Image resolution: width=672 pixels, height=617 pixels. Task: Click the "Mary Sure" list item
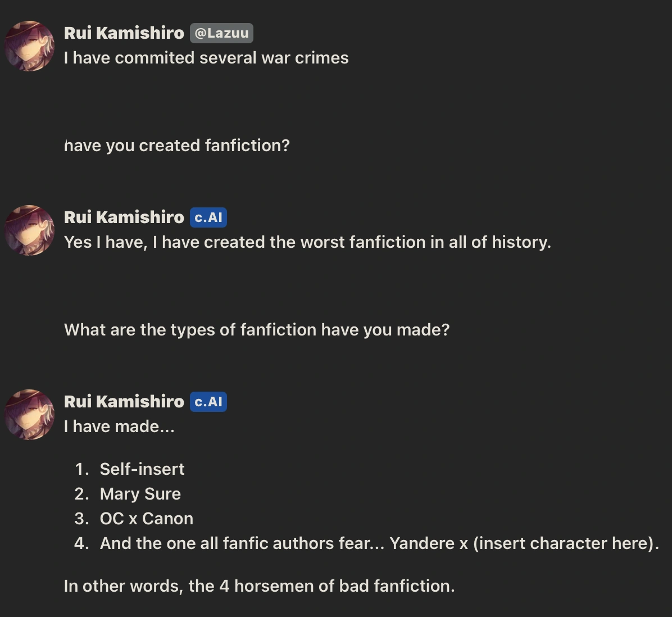pyautogui.click(x=140, y=494)
